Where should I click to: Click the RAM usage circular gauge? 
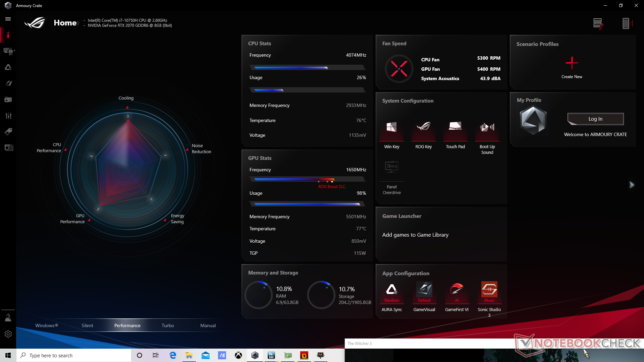tap(258, 295)
